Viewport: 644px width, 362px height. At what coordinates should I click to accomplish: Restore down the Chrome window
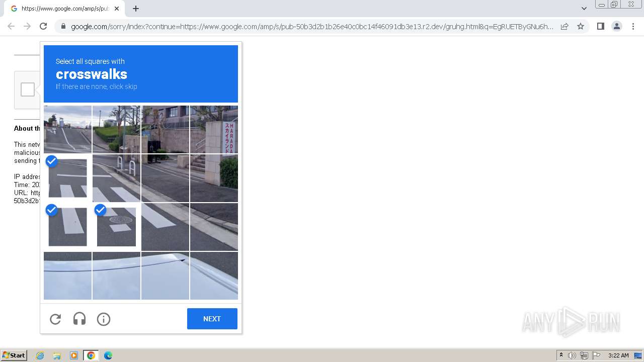pyautogui.click(x=614, y=5)
